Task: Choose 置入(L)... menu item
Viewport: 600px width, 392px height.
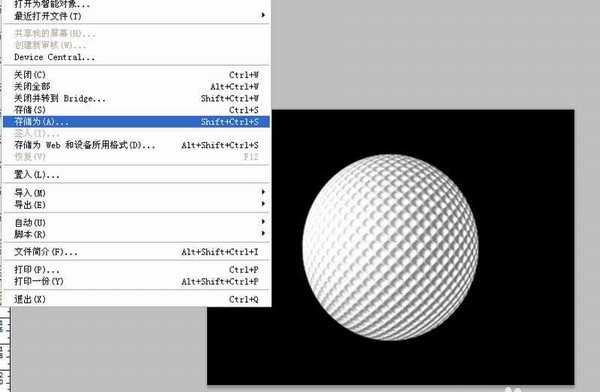Action: tap(136, 175)
